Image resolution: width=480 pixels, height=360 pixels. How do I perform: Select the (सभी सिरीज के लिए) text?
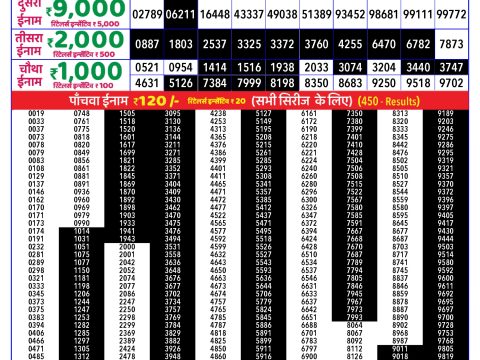(302, 101)
